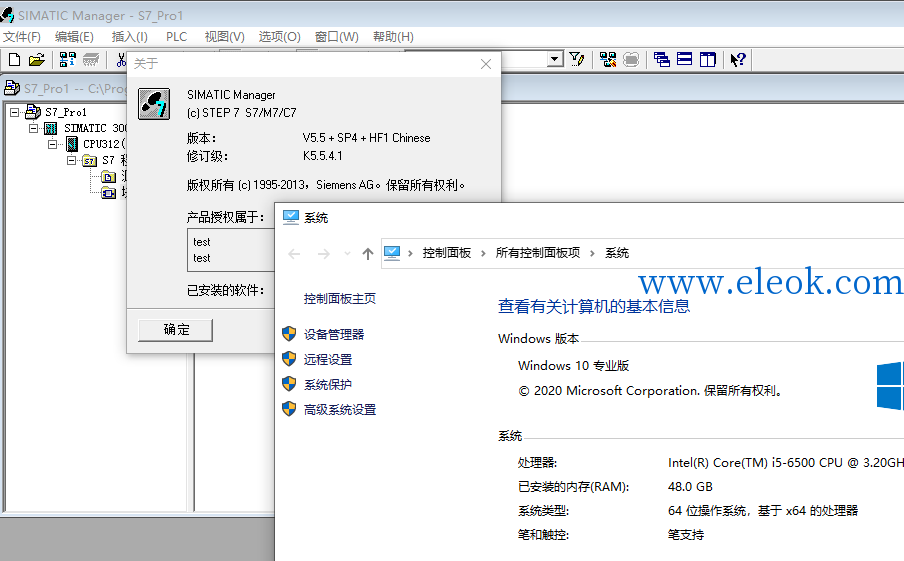Screen dimensions: 904x561
Task: Open the 窗口(W) menu
Action: click(337, 37)
